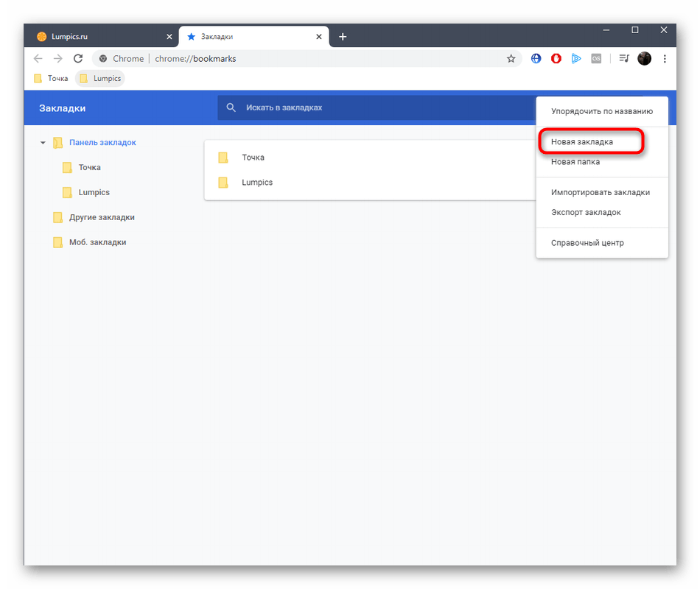Choose Экспорт закладок menu item

[x=602, y=212]
